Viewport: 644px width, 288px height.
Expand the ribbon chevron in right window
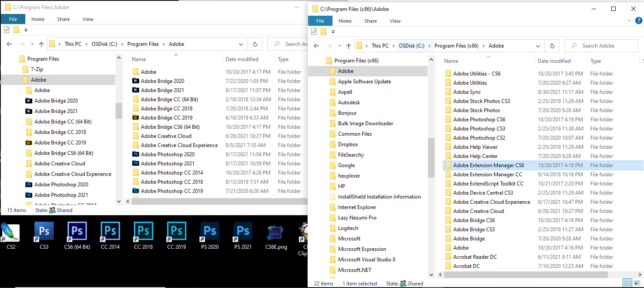coord(629,21)
